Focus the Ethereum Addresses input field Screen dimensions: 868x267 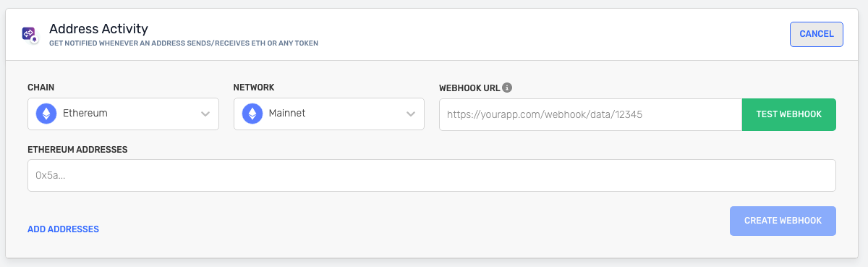[x=432, y=175]
